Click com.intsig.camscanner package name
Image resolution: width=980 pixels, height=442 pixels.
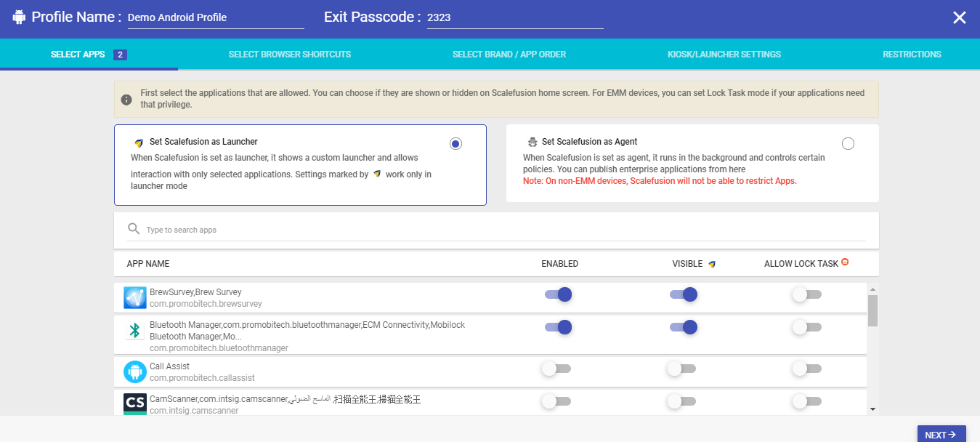194,411
